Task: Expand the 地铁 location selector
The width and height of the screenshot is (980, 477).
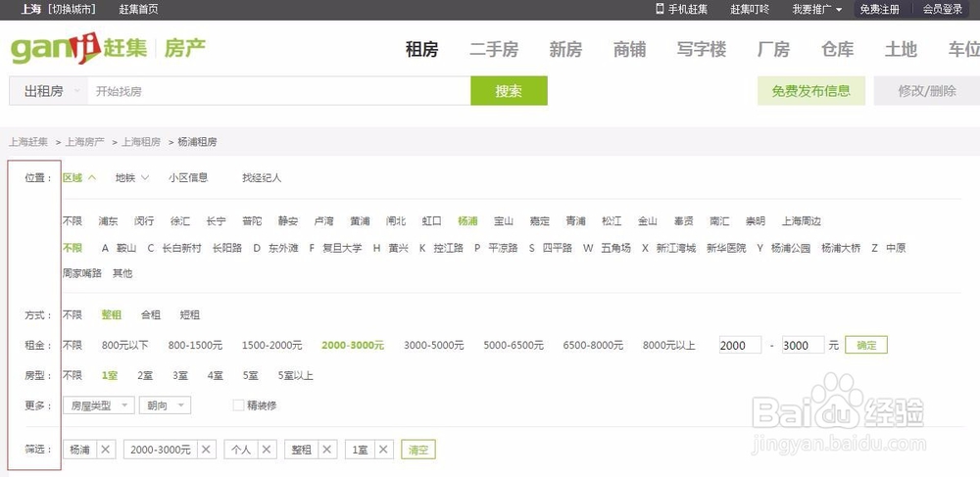Action: [x=132, y=178]
